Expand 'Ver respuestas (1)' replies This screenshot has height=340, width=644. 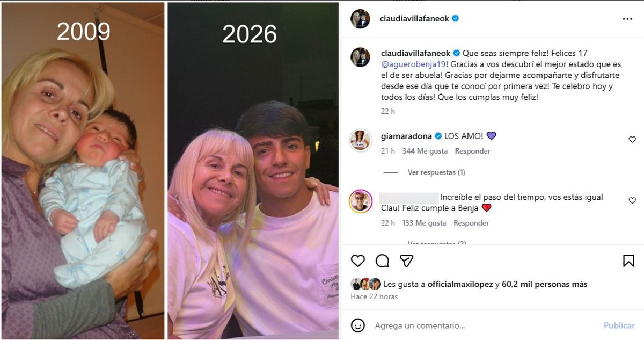pyautogui.click(x=436, y=172)
